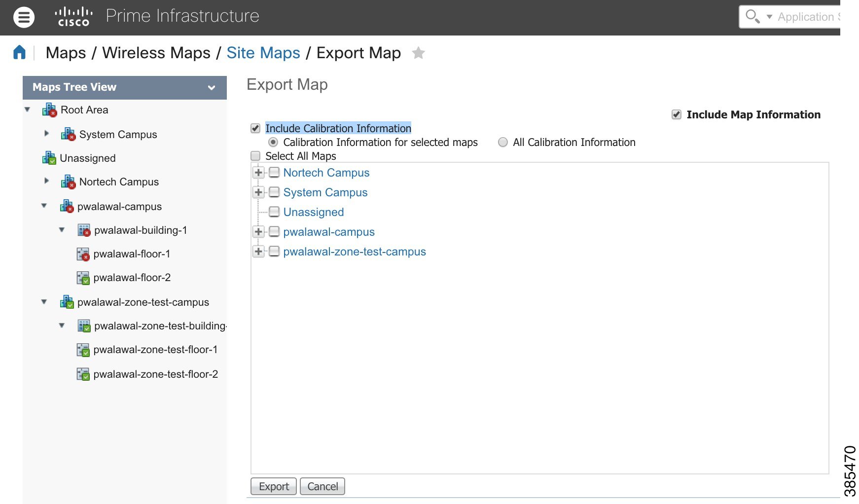Viewport: 859px width, 504px height.
Task: Collapse pwalawal-building-1 node
Action: pos(62,229)
